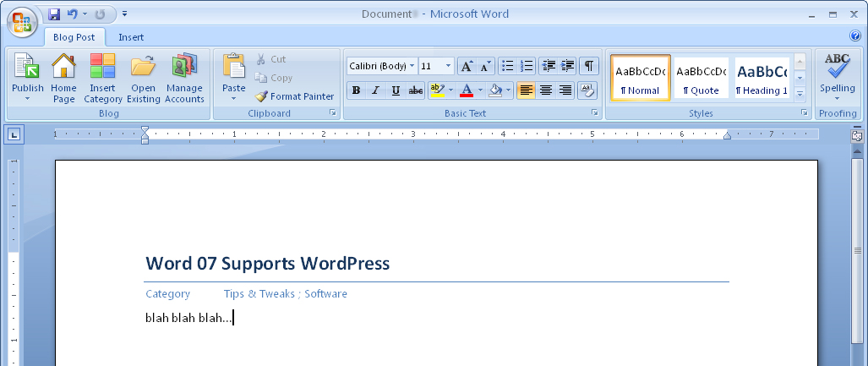Toggle underline formatting
The width and height of the screenshot is (868, 366).
click(396, 90)
